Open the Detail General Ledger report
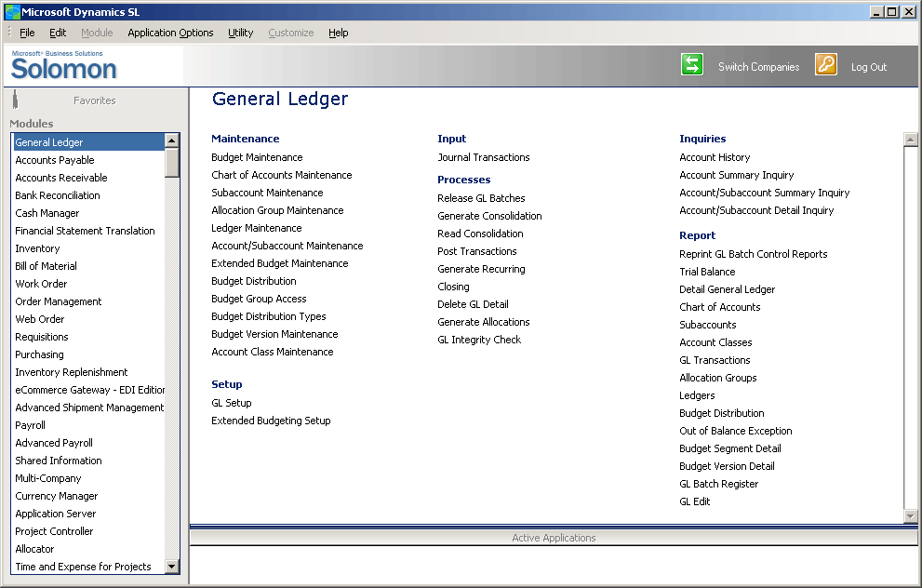Viewport: 922px width, 588px height. point(727,289)
